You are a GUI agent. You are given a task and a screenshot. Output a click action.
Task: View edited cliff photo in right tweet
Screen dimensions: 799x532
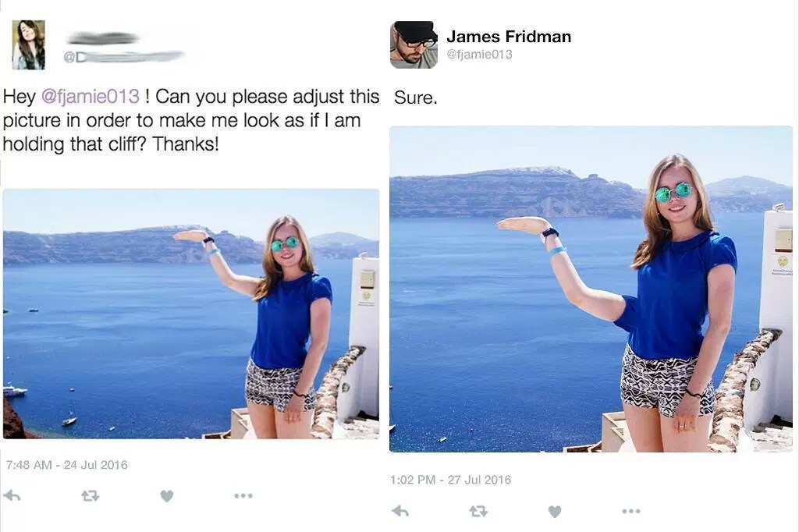coord(591,289)
